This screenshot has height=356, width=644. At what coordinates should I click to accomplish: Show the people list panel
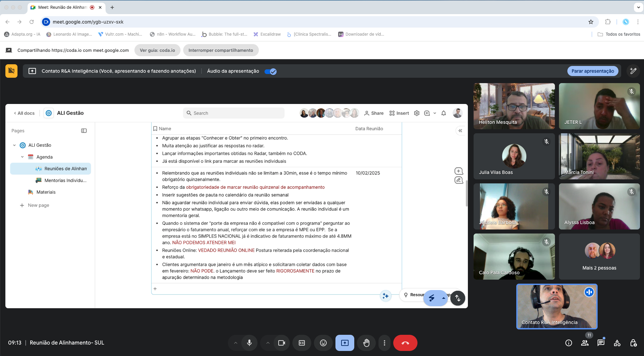click(x=585, y=343)
